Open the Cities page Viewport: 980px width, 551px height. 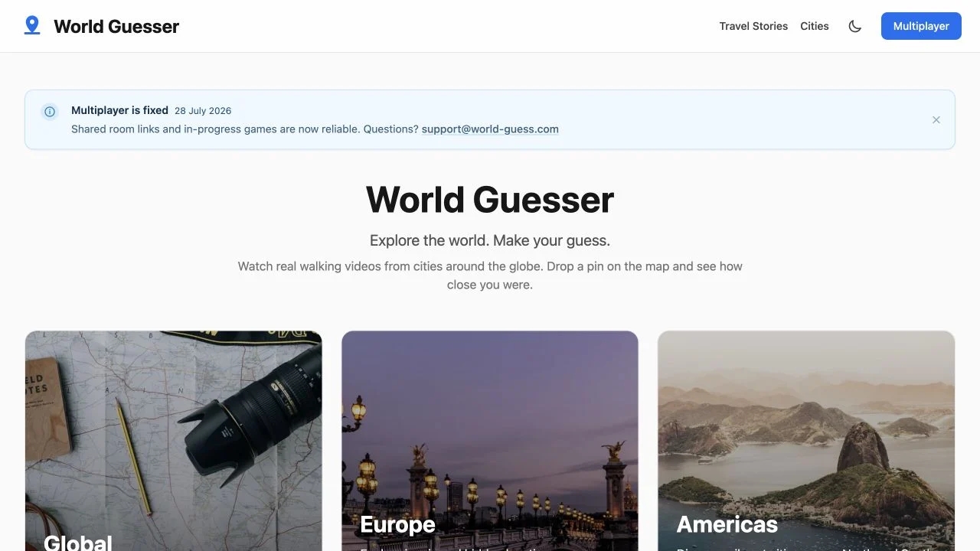tap(815, 26)
